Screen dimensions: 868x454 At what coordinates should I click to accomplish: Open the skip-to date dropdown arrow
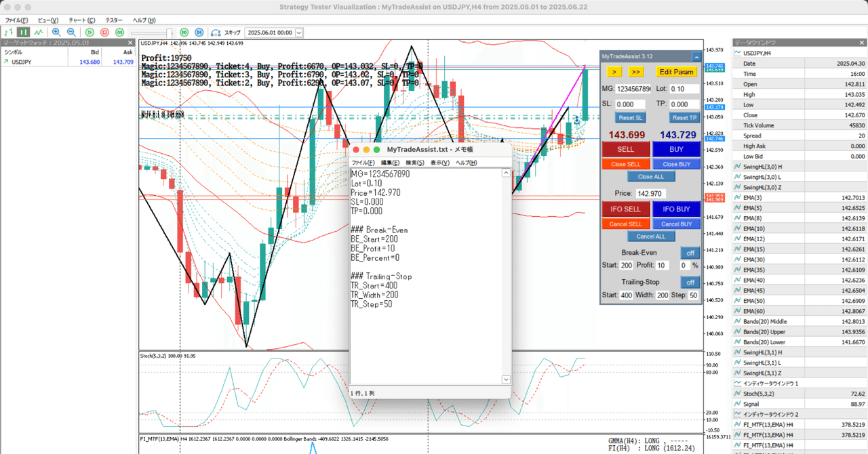point(299,33)
